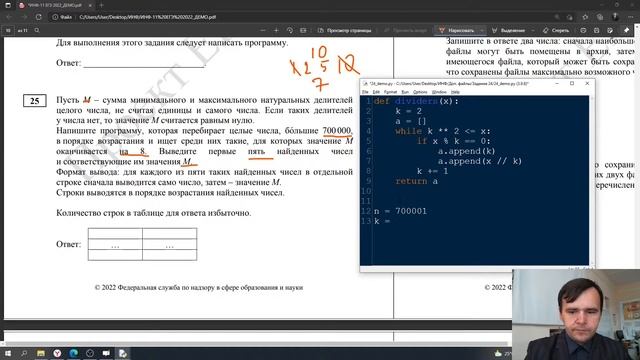Click 'def dividers(x):' on line 1
The height and width of the screenshot is (360, 640).
tap(416, 101)
